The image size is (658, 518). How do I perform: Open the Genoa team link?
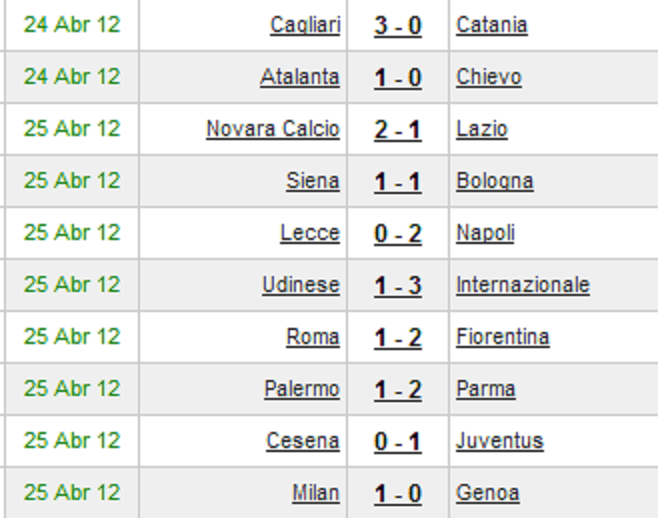[x=488, y=494]
